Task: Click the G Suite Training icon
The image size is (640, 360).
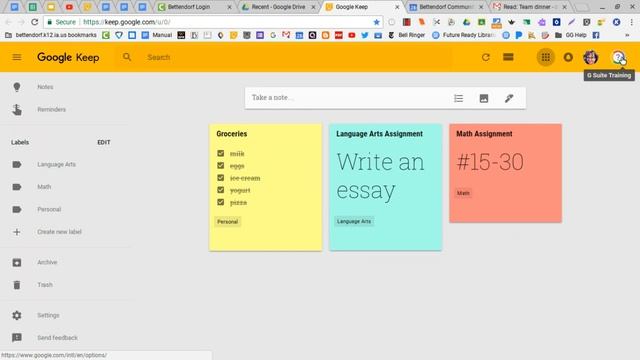Action: [x=618, y=57]
